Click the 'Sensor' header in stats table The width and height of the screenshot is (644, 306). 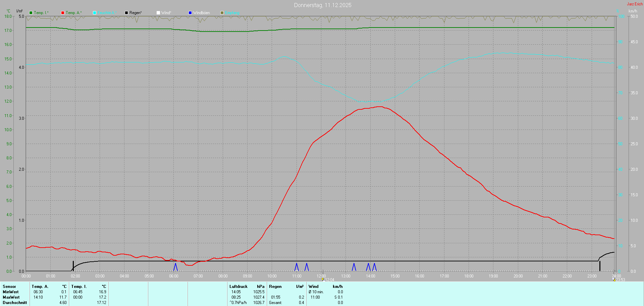[9, 287]
